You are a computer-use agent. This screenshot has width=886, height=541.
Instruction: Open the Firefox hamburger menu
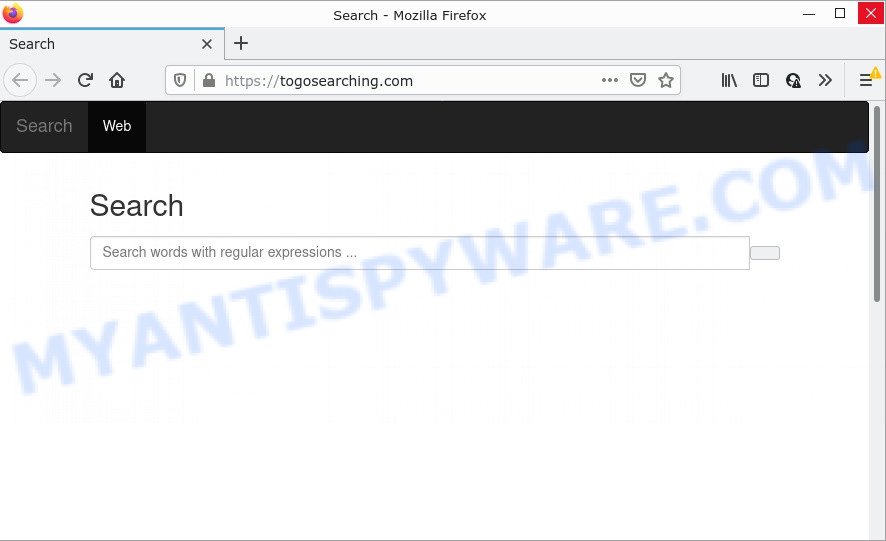point(866,80)
